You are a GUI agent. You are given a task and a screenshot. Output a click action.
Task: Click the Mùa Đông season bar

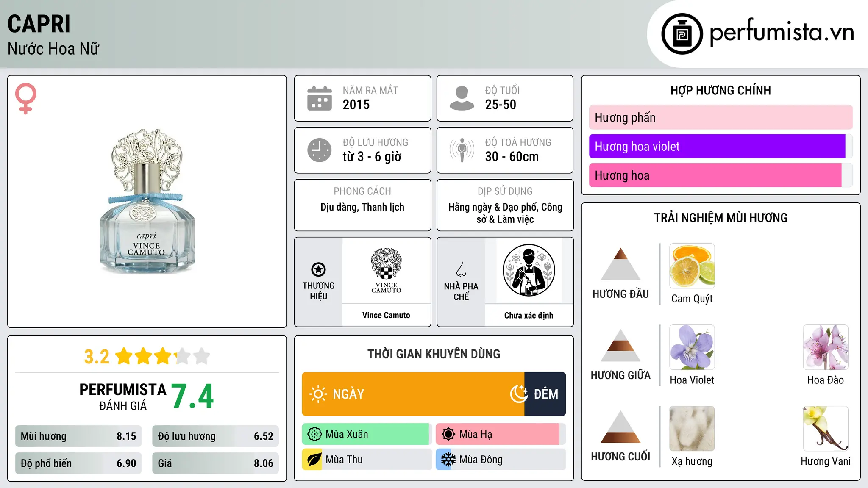tap(501, 460)
